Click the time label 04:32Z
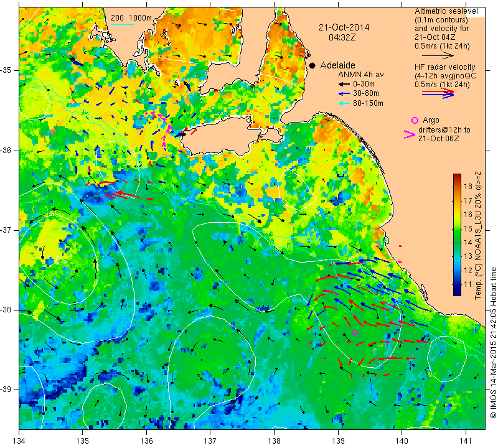 click(x=342, y=37)
